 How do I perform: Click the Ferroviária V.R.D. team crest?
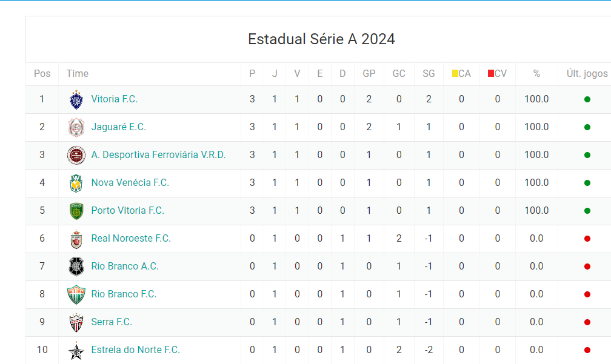76,155
